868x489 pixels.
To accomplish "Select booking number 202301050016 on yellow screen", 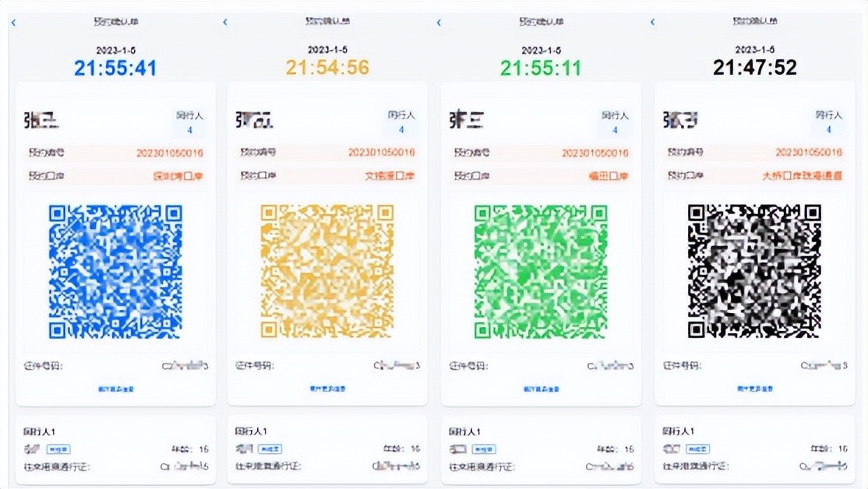I will (381, 153).
